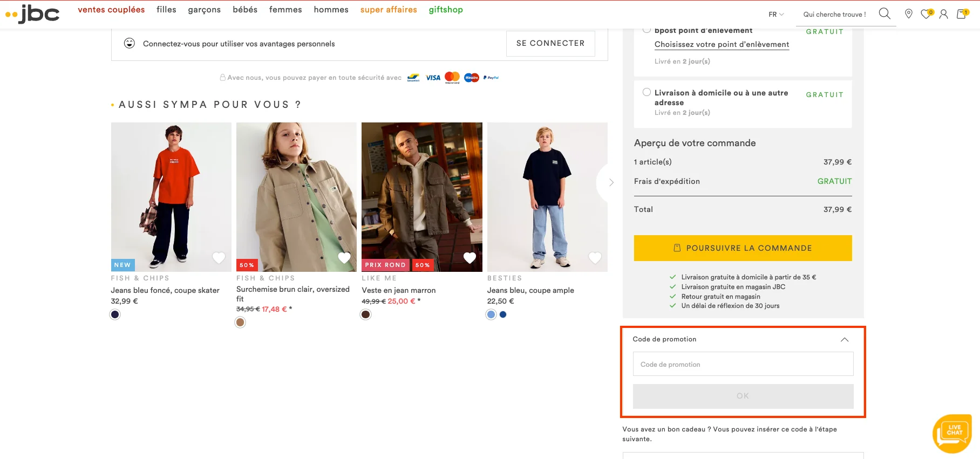Click the BESTIES brand label
This screenshot has height=459, width=980.
[505, 278]
